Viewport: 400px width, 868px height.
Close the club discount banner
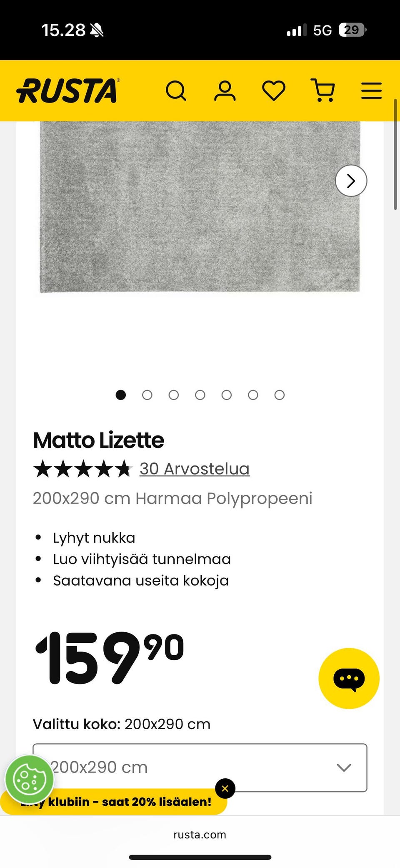tap(225, 788)
